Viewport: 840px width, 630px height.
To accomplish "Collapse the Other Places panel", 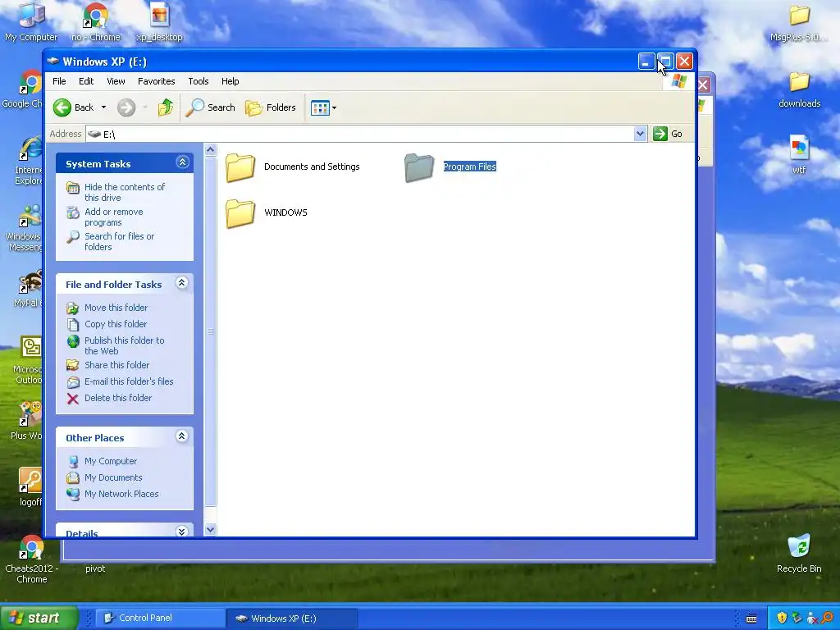I will (181, 436).
